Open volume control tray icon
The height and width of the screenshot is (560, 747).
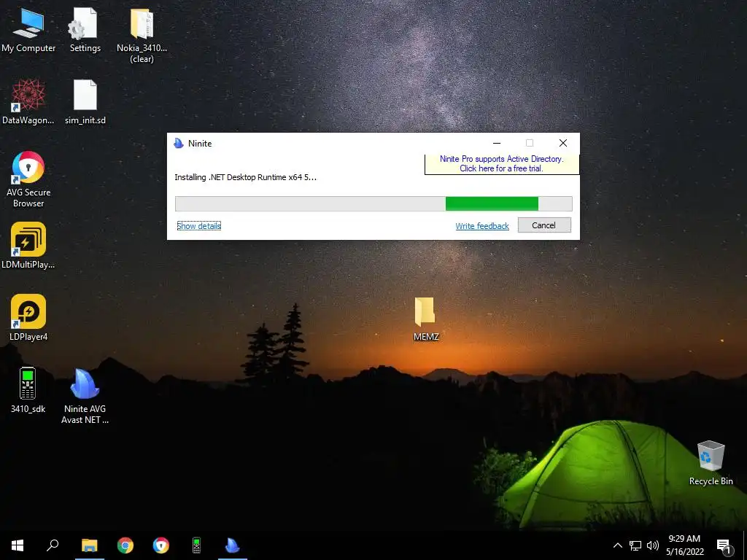(653, 545)
